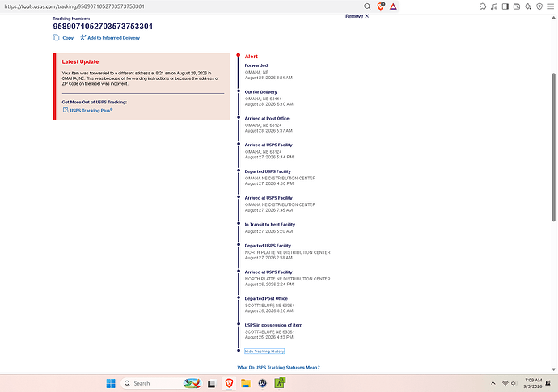This screenshot has height=392, width=558.
Task: Click the scrollbar up arrow
Action: [x=553, y=18]
